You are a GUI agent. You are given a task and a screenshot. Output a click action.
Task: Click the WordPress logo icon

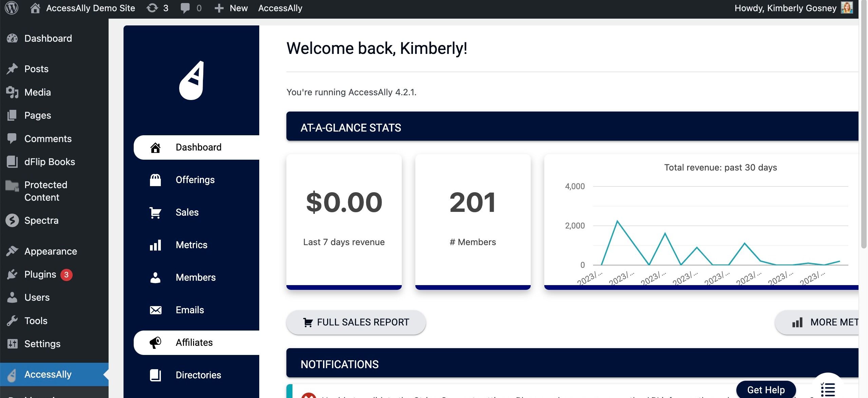[x=12, y=8]
